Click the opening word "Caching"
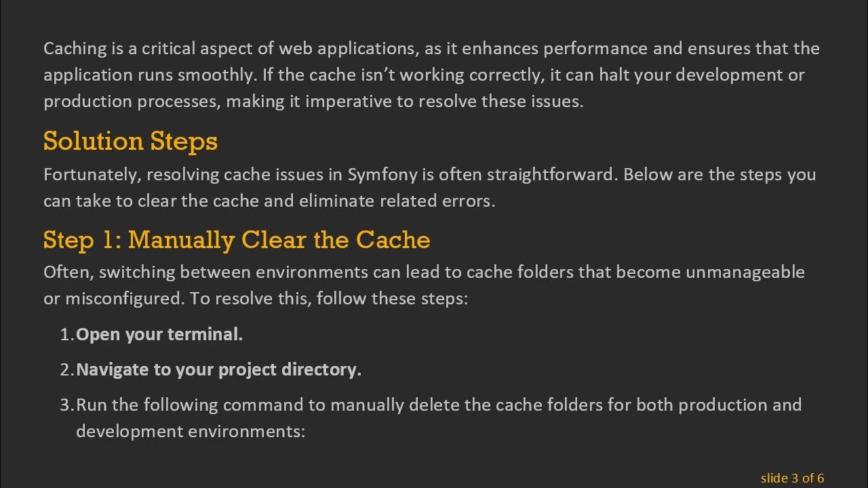This screenshot has height=488, width=868. point(75,49)
